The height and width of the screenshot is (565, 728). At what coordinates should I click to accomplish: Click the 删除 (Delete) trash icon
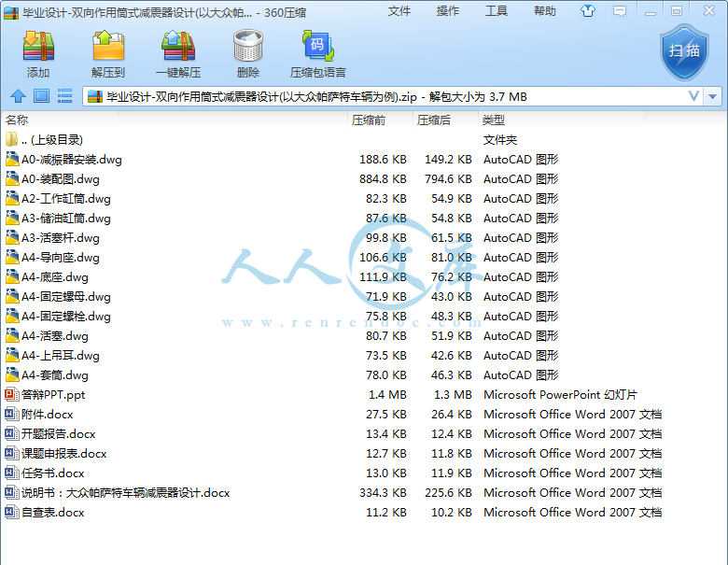pos(248,47)
